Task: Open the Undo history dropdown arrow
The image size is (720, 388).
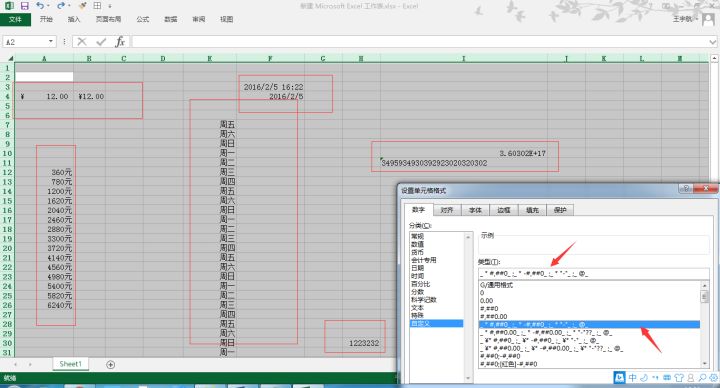Action: tap(49, 6)
